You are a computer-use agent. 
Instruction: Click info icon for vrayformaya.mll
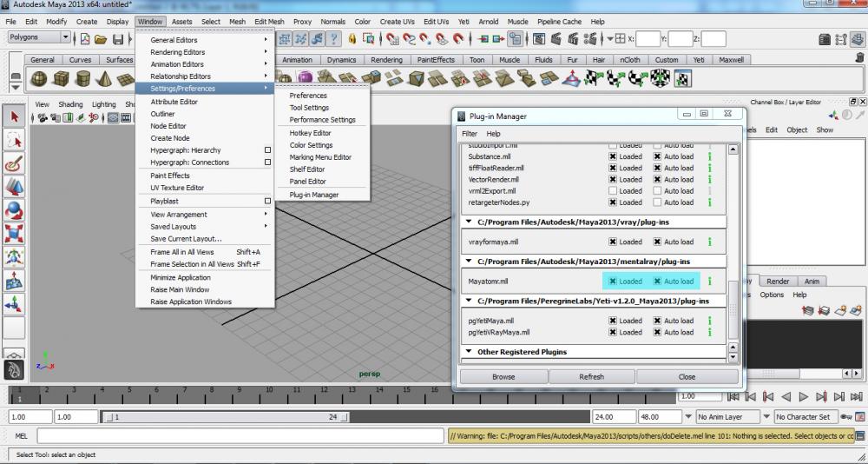[x=710, y=242]
